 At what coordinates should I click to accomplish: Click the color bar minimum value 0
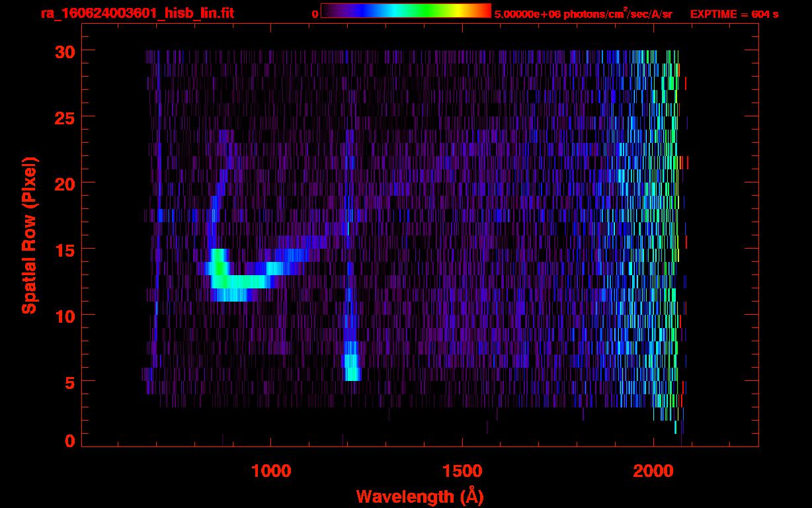(x=315, y=14)
